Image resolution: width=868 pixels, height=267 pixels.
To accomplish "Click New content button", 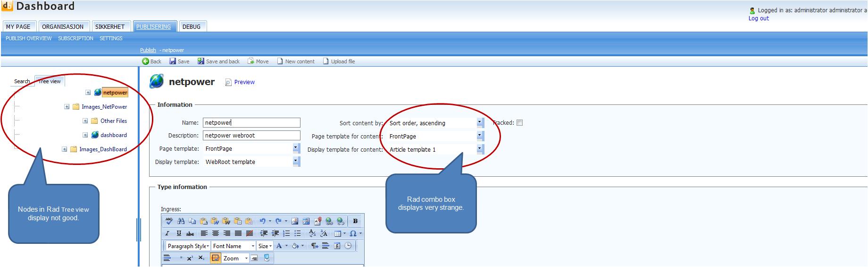I will pyautogui.click(x=296, y=61).
